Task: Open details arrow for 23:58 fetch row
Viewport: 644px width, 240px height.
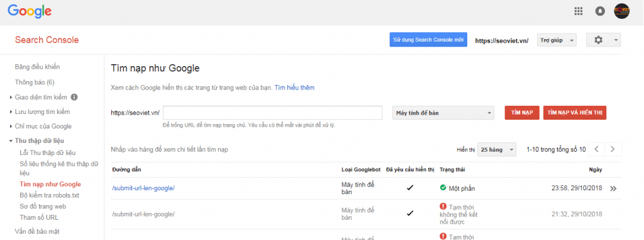Action: coord(613,188)
